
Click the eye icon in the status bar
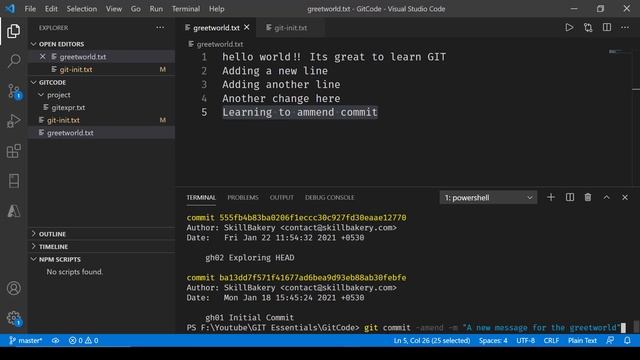pos(56,340)
